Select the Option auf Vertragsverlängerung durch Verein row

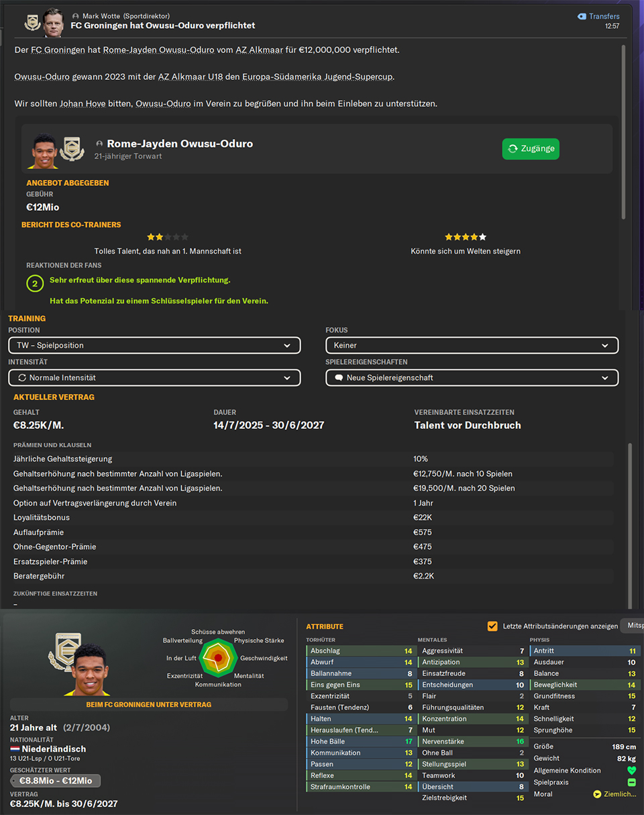point(313,504)
